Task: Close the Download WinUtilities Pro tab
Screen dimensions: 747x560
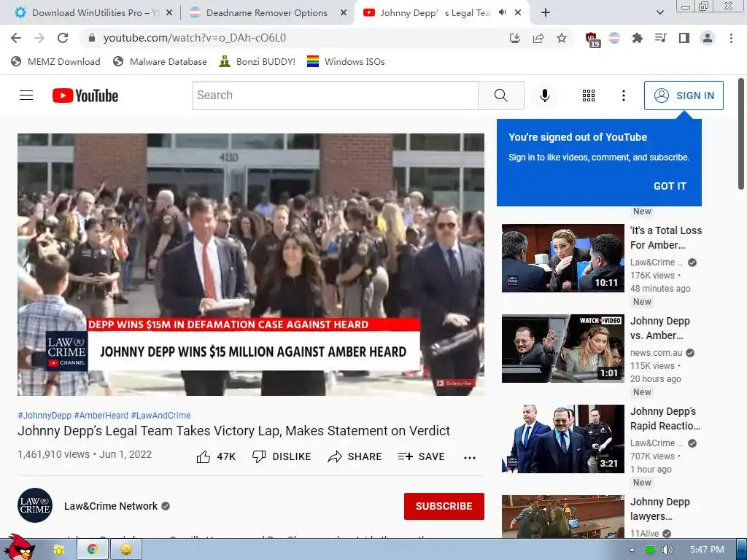Action: tap(169, 13)
